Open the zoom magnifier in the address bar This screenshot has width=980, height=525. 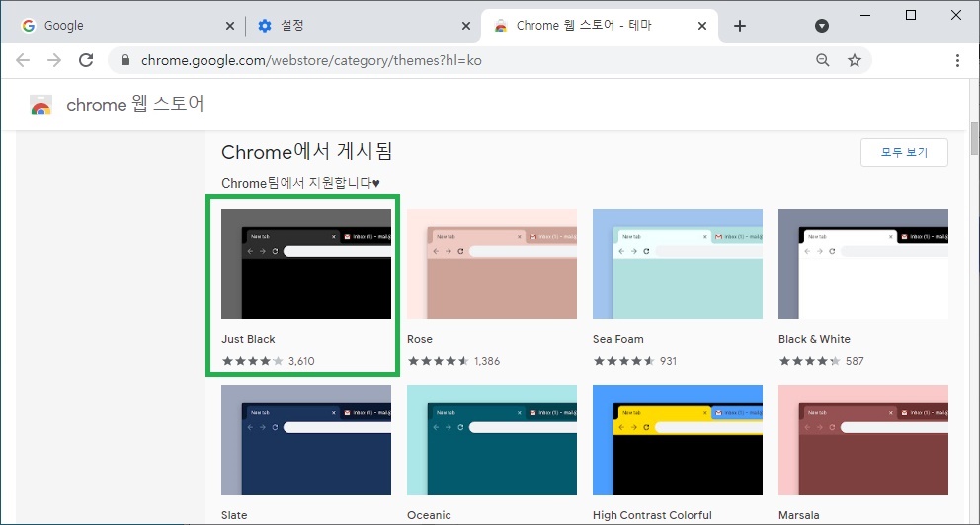point(823,60)
